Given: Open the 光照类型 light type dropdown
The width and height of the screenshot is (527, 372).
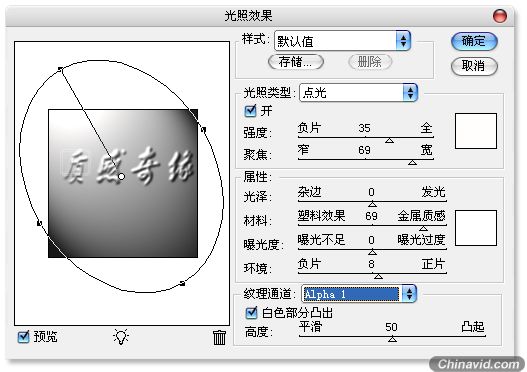Looking at the screenshot, I should (x=358, y=92).
